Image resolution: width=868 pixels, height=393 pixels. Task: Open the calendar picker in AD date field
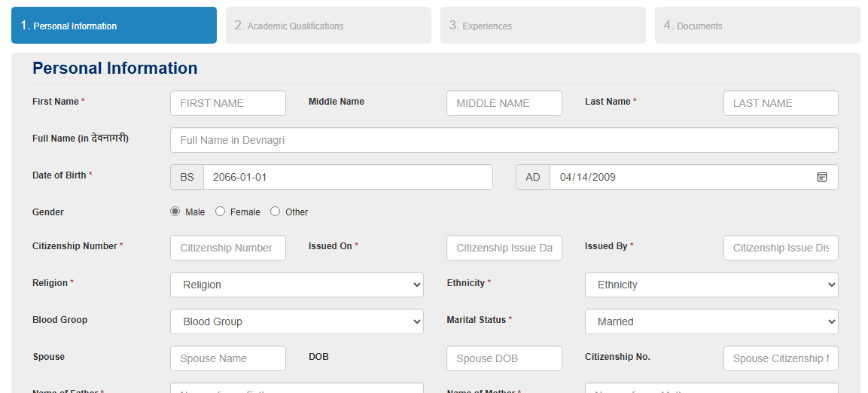click(822, 177)
